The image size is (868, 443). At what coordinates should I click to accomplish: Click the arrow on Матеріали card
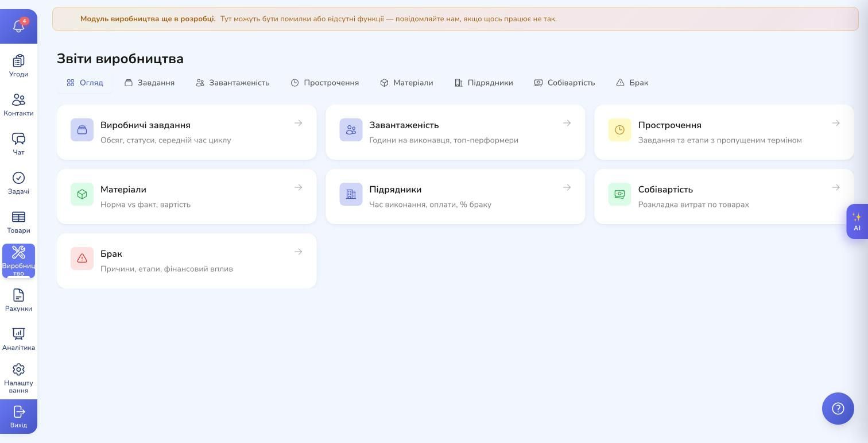click(x=298, y=187)
